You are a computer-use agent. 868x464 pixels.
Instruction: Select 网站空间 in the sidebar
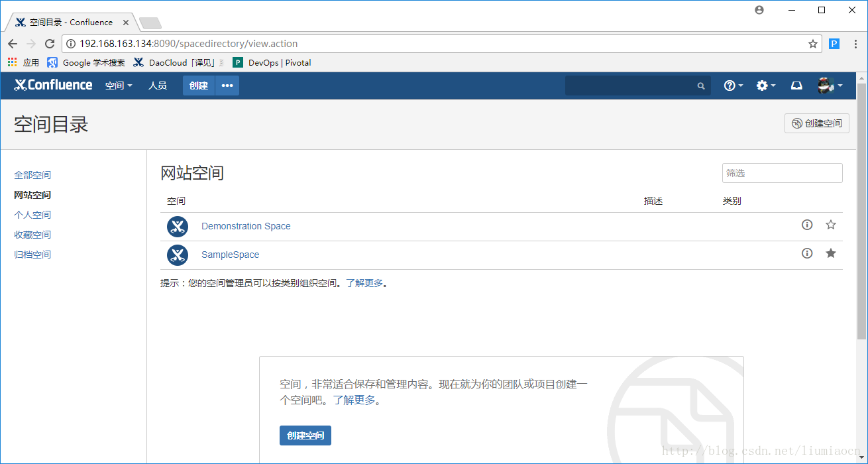coord(32,195)
